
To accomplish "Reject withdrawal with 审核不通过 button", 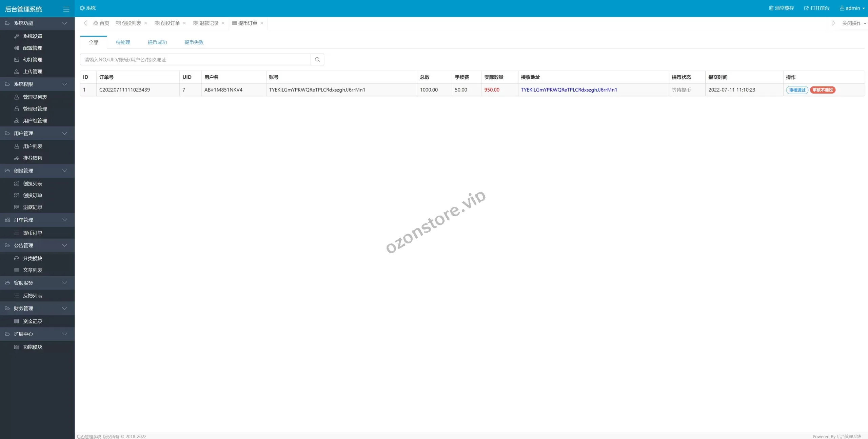I will [823, 90].
